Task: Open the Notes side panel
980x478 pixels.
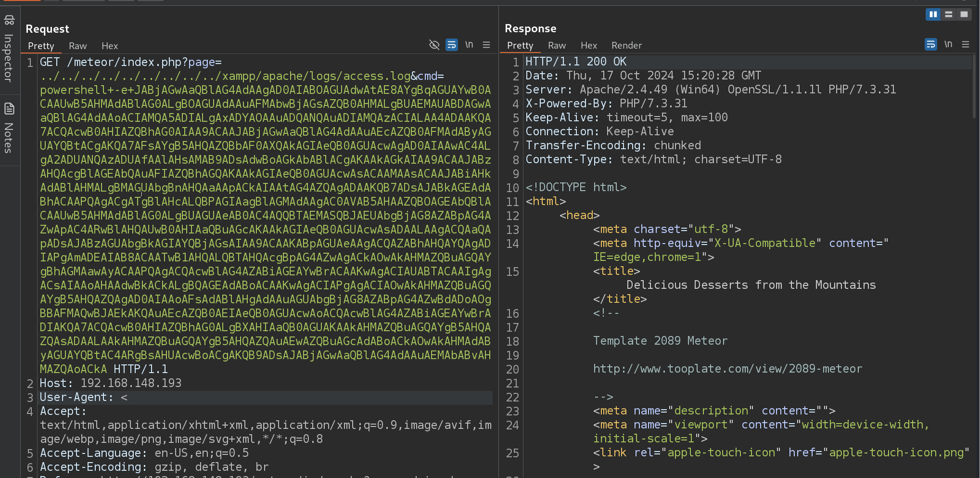Action: [9, 129]
